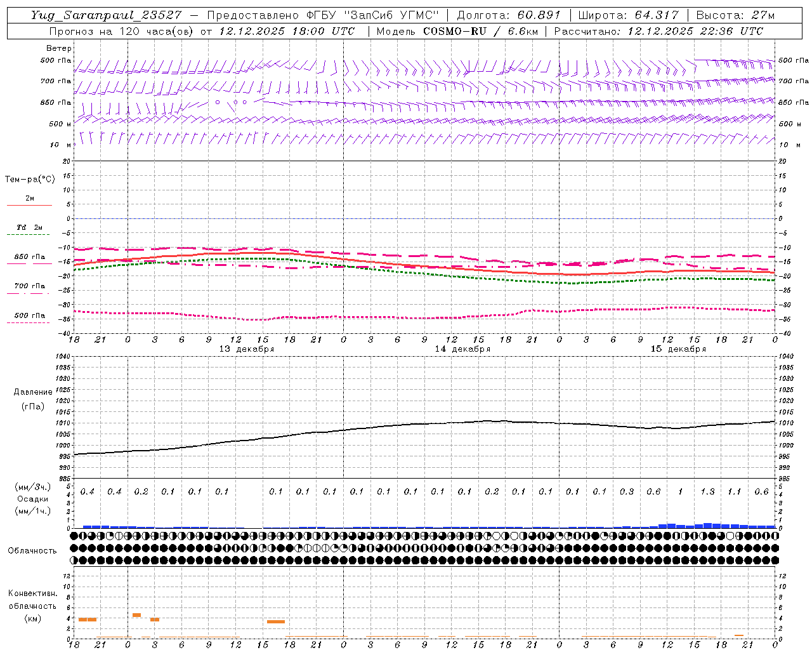Click the (км) unit label under convective cloudiness
The image size is (812, 650).
32,619
